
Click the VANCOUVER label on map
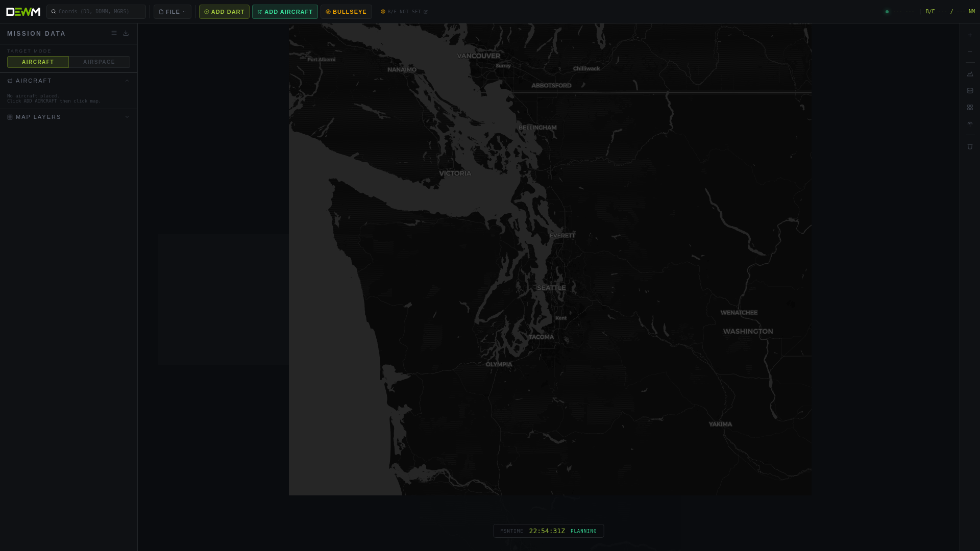pos(479,56)
